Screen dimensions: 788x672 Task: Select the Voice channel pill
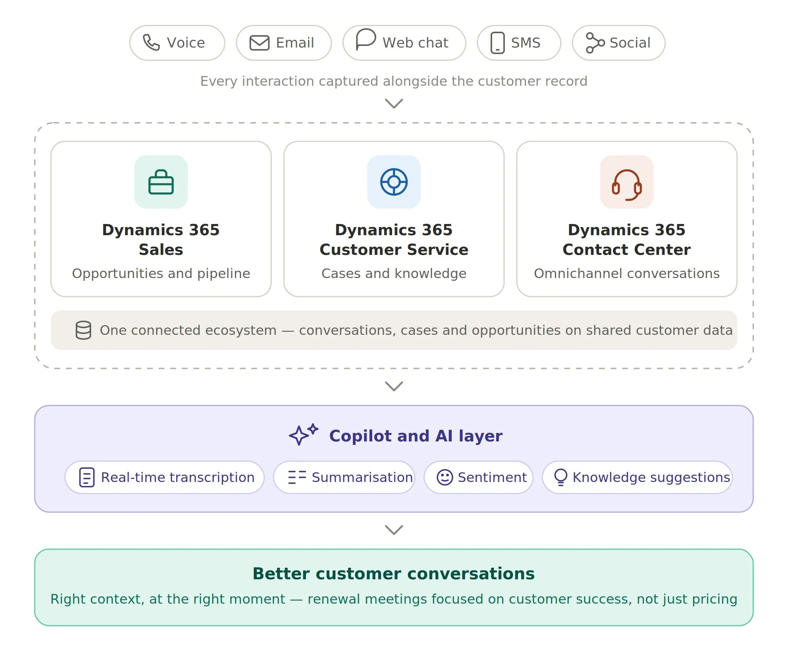177,43
